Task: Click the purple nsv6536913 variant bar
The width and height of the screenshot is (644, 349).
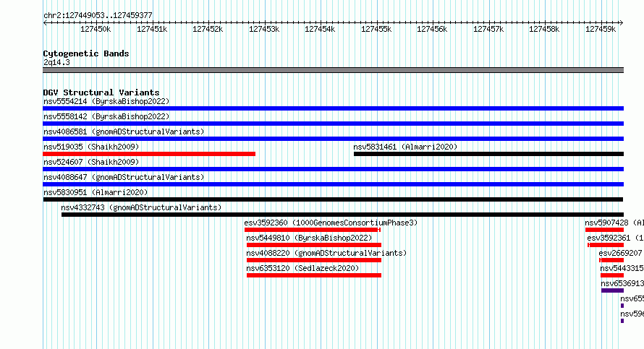Action: tap(612, 290)
